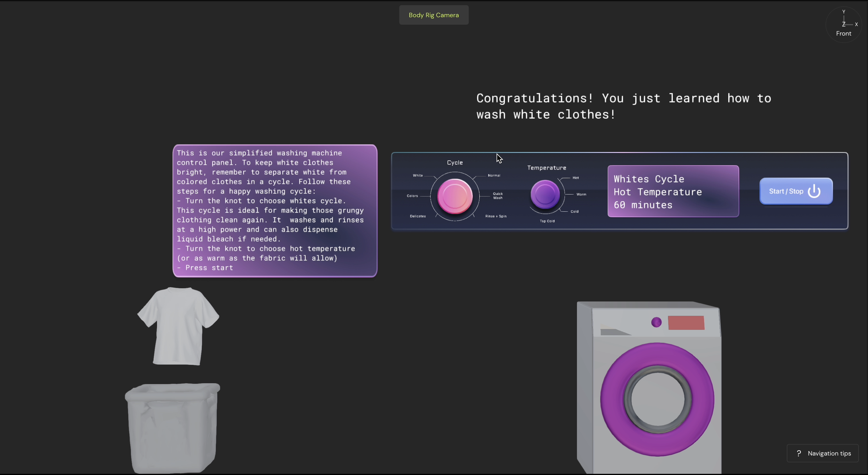868x475 pixels.
Task: Click the Whites Cycle status display
Action: tap(673, 191)
